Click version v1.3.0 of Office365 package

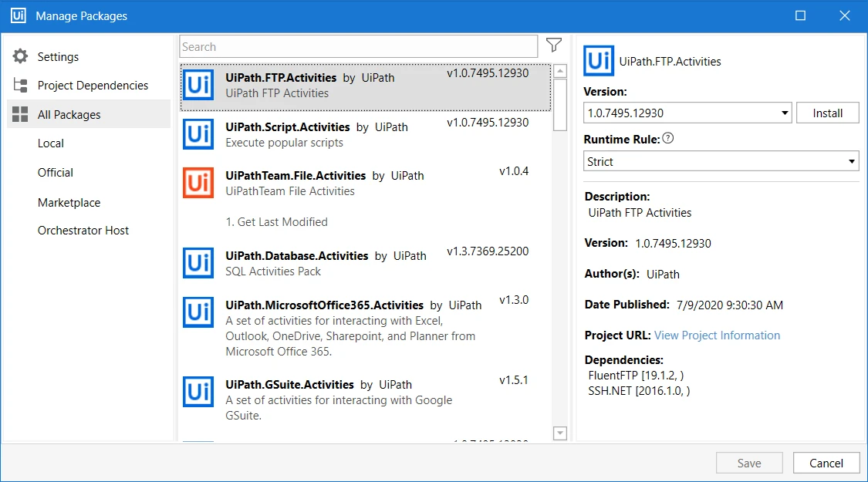tap(514, 300)
